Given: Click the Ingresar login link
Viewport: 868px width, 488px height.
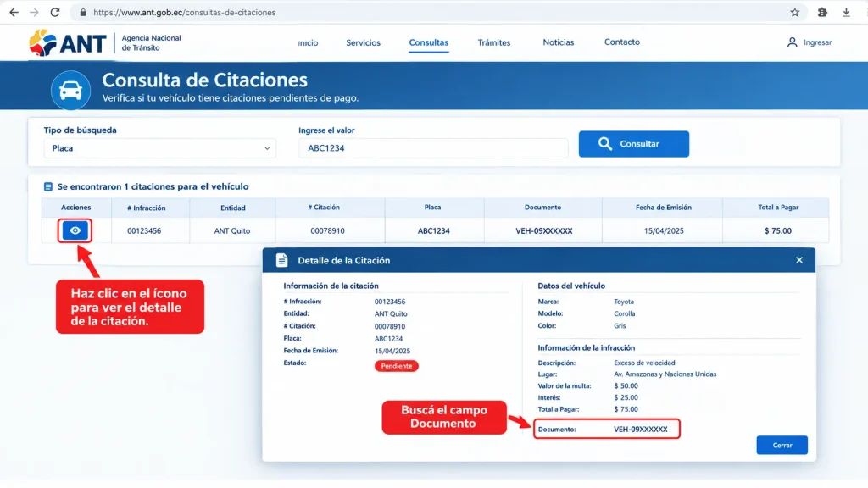Looking at the screenshot, I should click(x=818, y=42).
